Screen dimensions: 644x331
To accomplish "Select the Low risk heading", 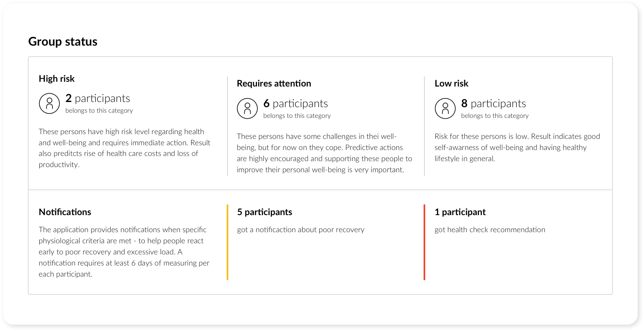I will coord(451,83).
